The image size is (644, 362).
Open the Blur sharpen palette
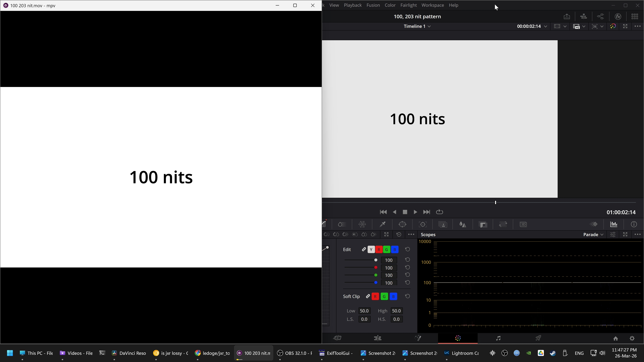tap(463, 224)
